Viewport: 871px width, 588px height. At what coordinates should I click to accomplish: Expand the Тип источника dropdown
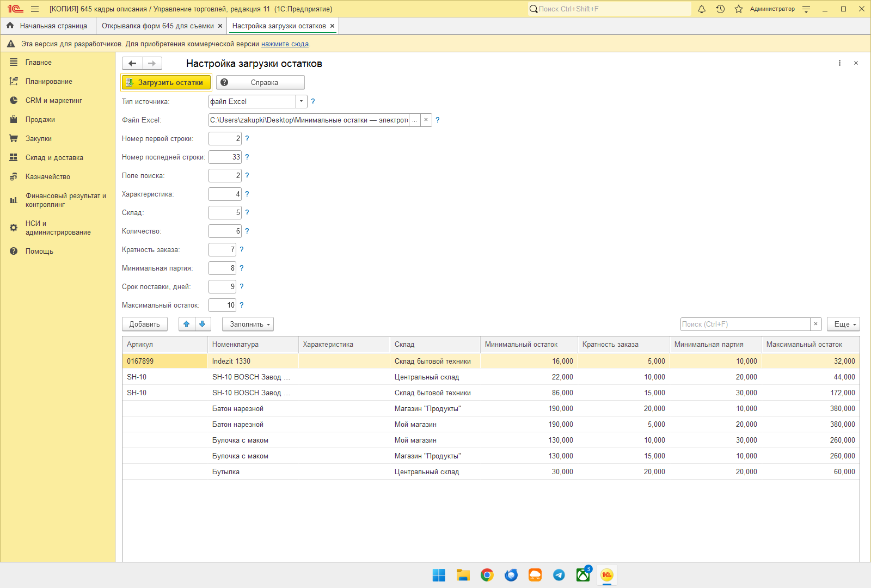click(x=301, y=101)
